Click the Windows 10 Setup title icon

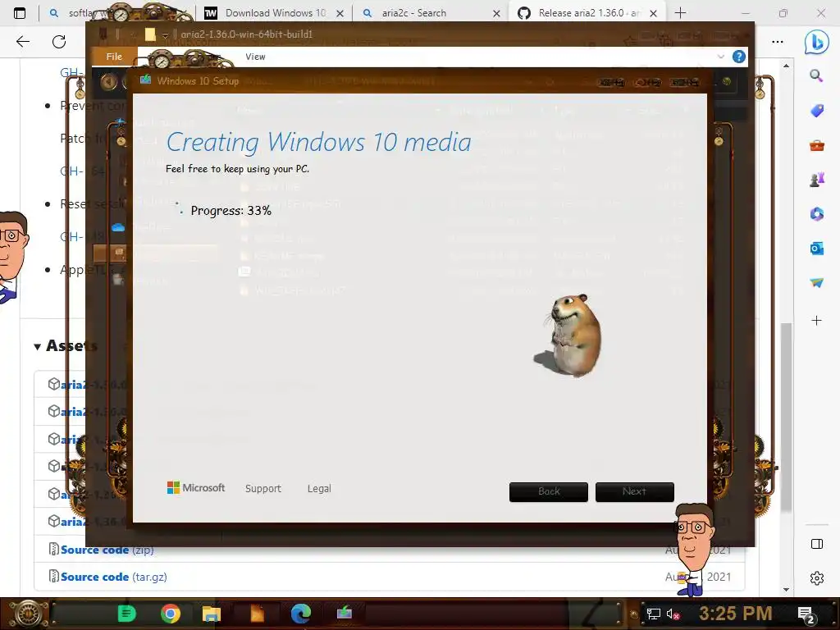point(145,80)
